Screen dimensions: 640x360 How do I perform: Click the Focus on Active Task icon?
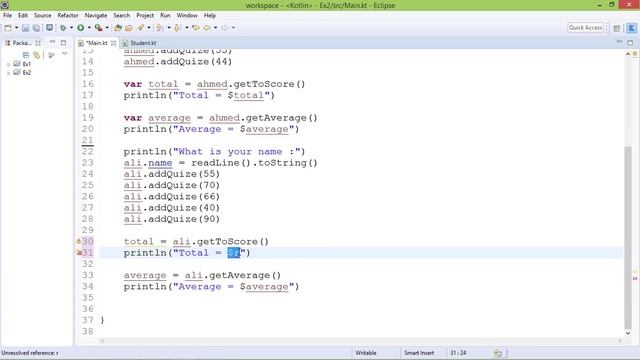(x=51, y=55)
